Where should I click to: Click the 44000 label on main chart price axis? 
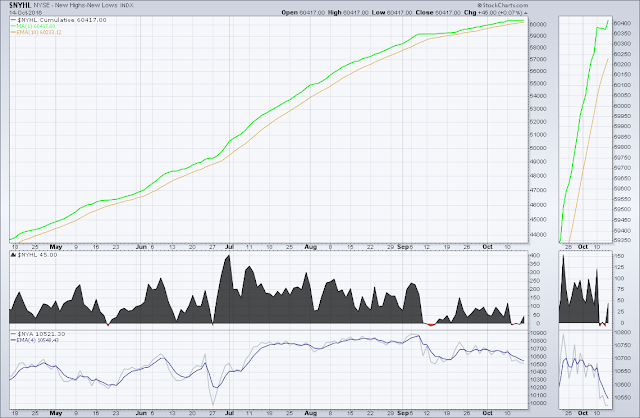[x=538, y=235]
